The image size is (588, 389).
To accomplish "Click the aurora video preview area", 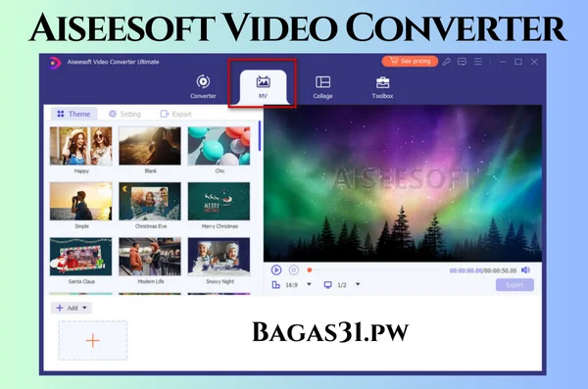I will point(403,183).
